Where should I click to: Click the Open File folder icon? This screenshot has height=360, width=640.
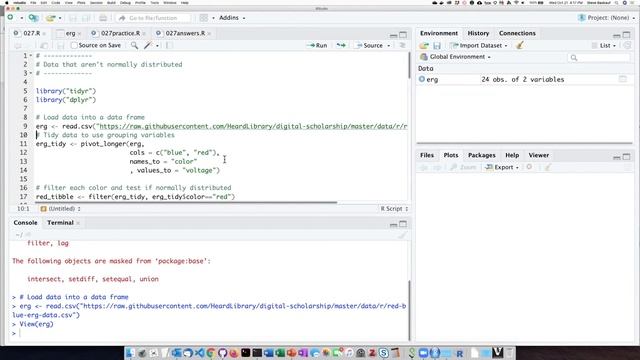50,18
